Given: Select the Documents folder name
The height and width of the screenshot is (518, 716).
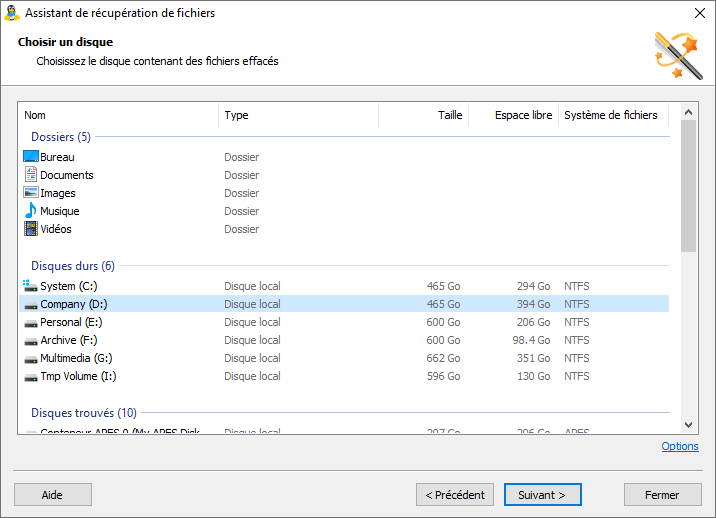Looking at the screenshot, I should (67, 175).
